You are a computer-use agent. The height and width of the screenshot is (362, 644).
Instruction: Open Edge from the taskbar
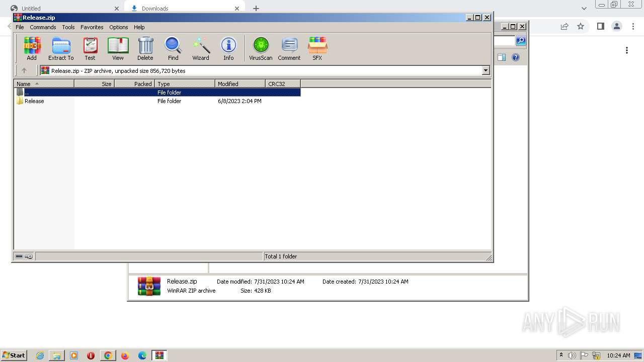pyautogui.click(x=142, y=355)
